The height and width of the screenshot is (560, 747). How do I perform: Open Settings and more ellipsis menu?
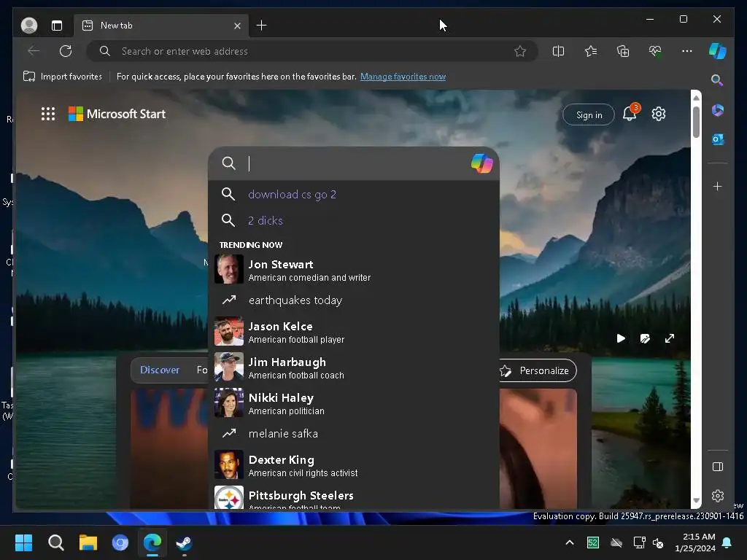pos(687,51)
